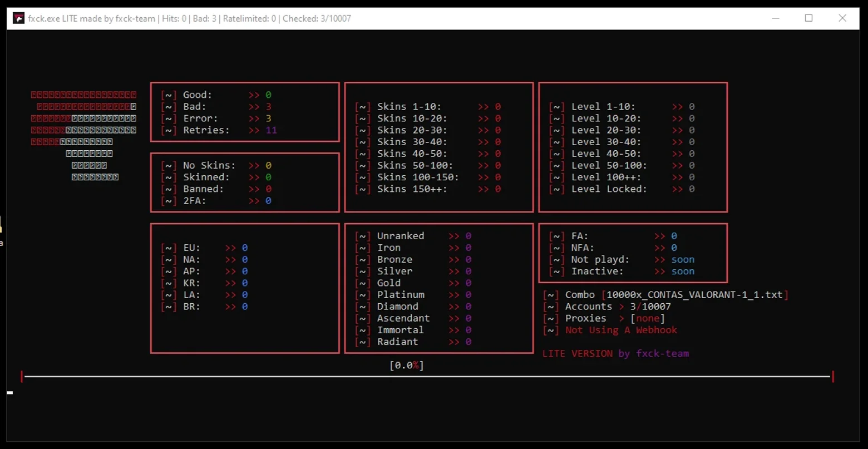The image size is (868, 449).
Task: Select the "Skins 1-10:" line
Action: [x=428, y=107]
